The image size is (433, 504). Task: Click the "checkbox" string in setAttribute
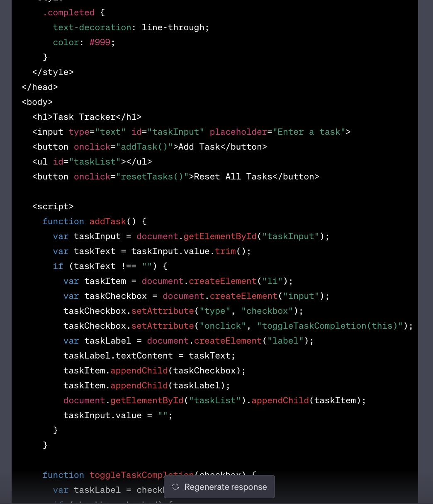click(268, 311)
